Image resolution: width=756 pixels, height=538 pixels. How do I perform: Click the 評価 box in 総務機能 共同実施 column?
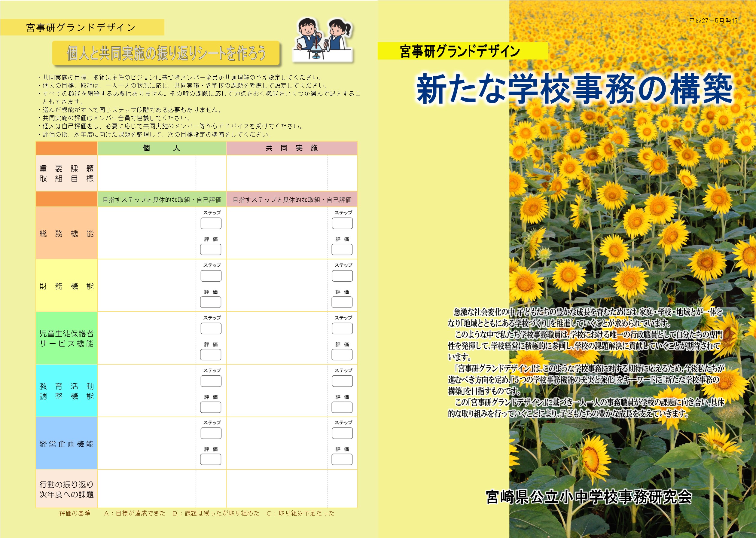click(x=342, y=249)
